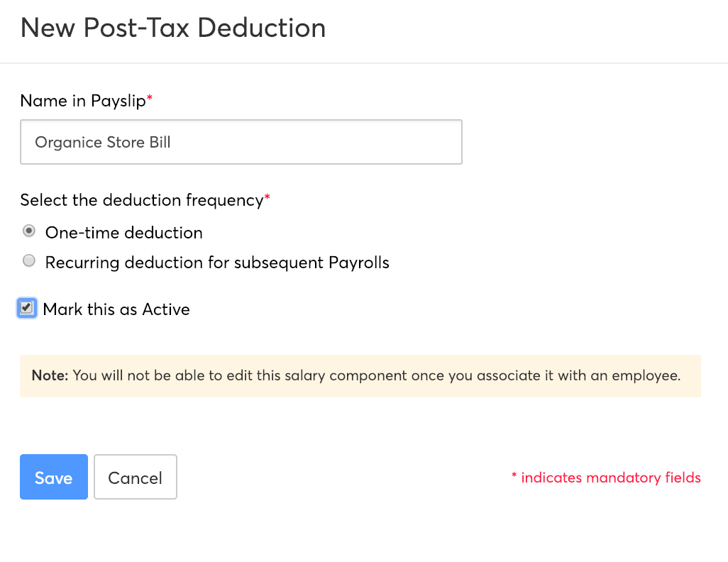The width and height of the screenshot is (728, 562).
Task: Choose the Recurring deduction radio button
Action: click(29, 261)
